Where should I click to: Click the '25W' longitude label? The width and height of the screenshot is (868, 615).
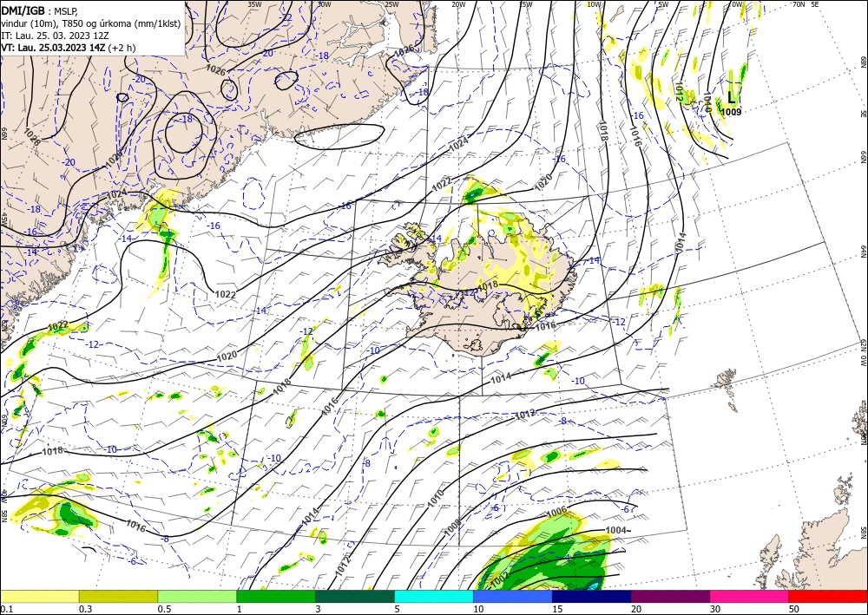(x=391, y=4)
